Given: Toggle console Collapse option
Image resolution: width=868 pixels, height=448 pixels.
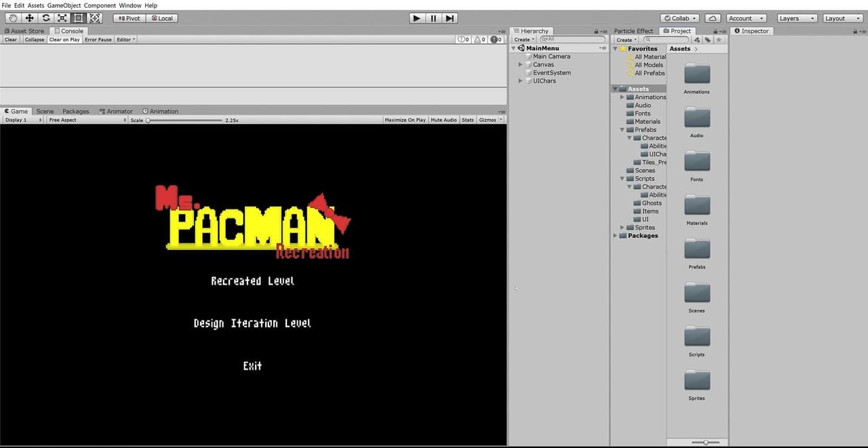Looking at the screenshot, I should pyautogui.click(x=35, y=39).
